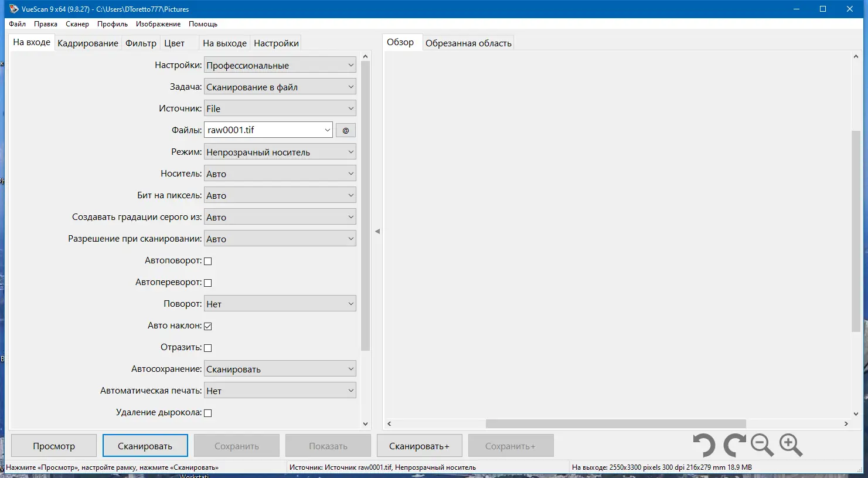This screenshot has height=478, width=868.
Task: Rotate image left with counterclockwise arrow icon
Action: pyautogui.click(x=703, y=446)
